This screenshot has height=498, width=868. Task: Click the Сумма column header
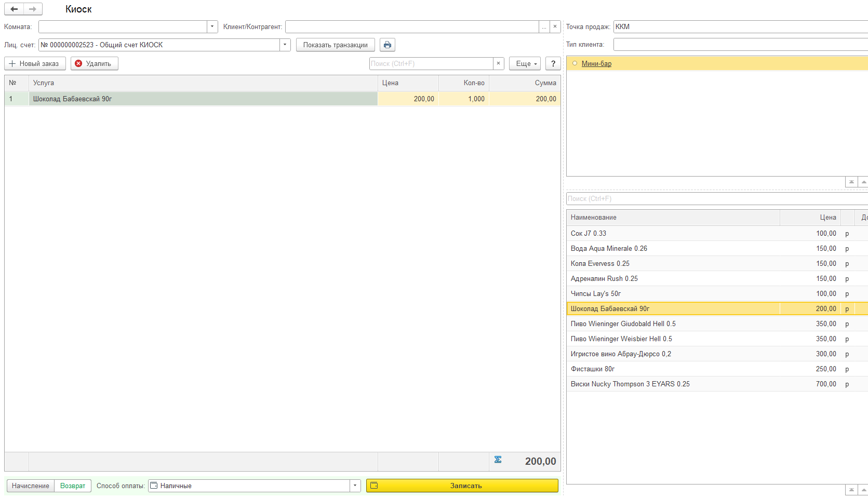click(525, 83)
